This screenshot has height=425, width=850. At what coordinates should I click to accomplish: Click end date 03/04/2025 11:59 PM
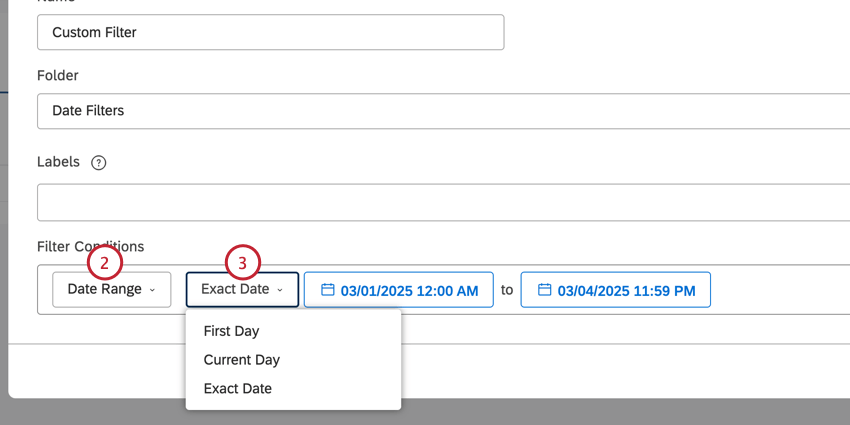615,290
